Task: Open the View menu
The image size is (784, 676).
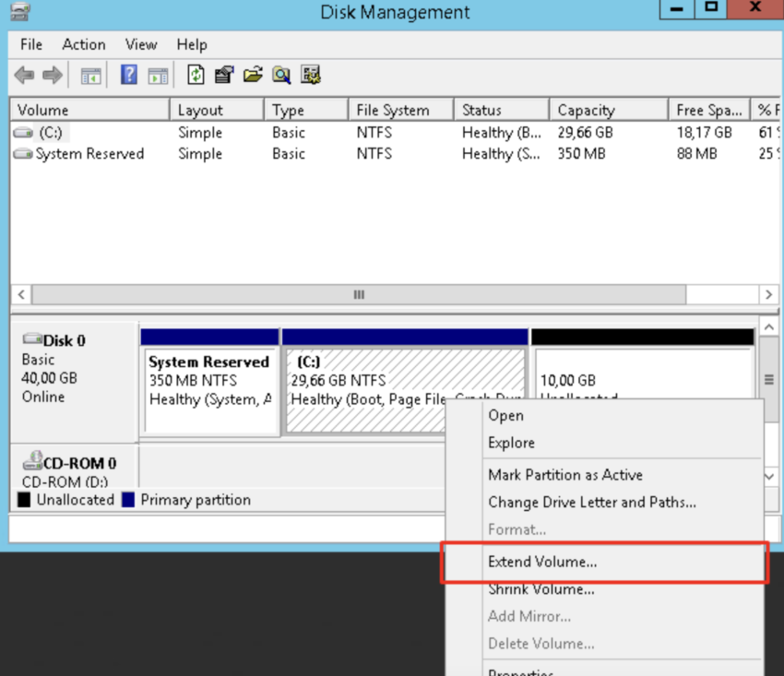Action: [141, 44]
